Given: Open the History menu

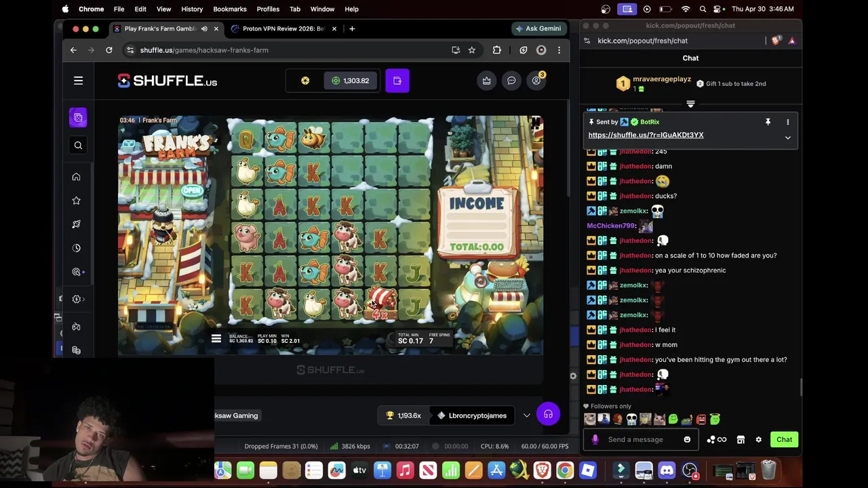Looking at the screenshot, I should (192, 9).
